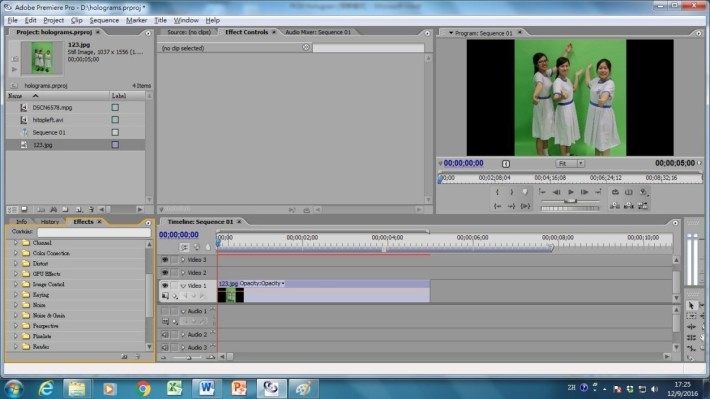
Task: Click Opacity:Opacity menu on 123.jpg clip
Action: pyautogui.click(x=262, y=284)
